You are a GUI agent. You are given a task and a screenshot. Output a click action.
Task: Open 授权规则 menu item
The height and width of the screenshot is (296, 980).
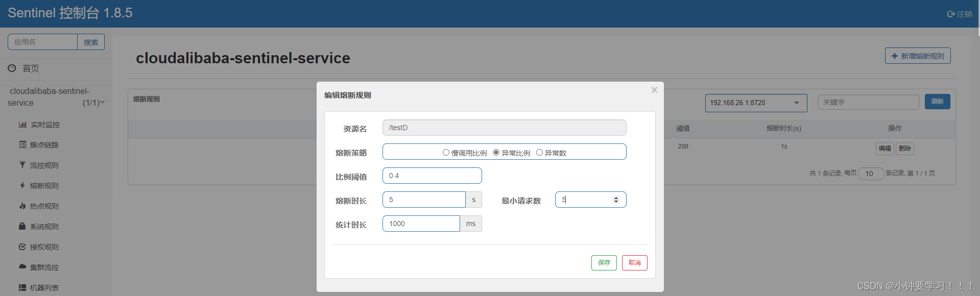pyautogui.click(x=44, y=247)
